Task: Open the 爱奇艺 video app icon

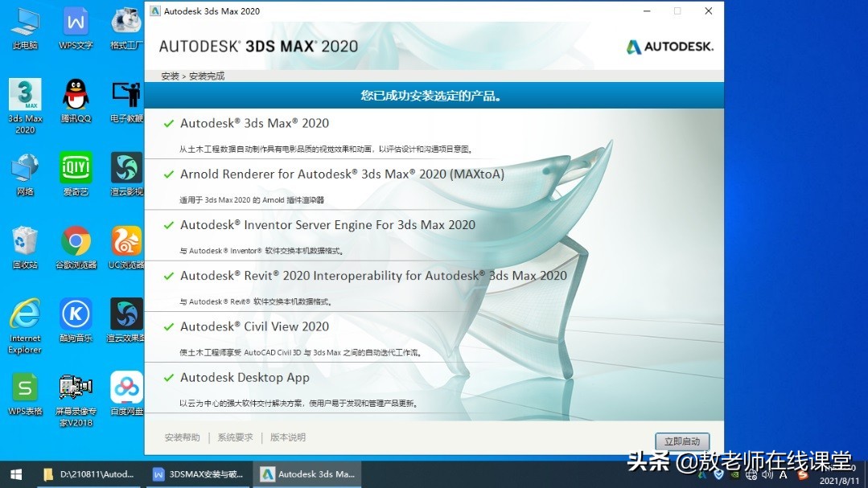Action: 75,167
